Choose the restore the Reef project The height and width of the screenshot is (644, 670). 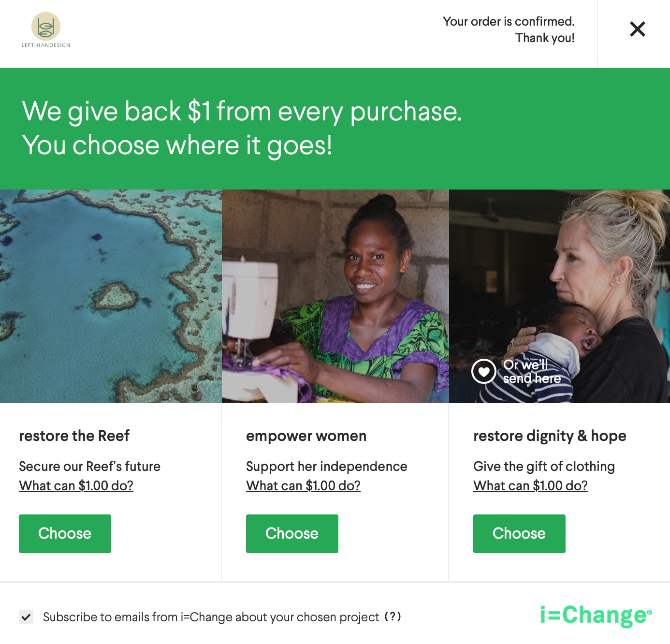(65, 533)
